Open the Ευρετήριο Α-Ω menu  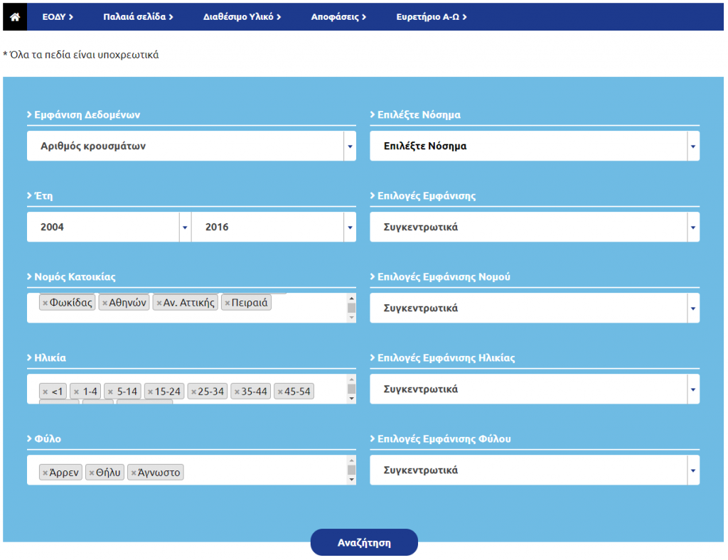tap(431, 17)
